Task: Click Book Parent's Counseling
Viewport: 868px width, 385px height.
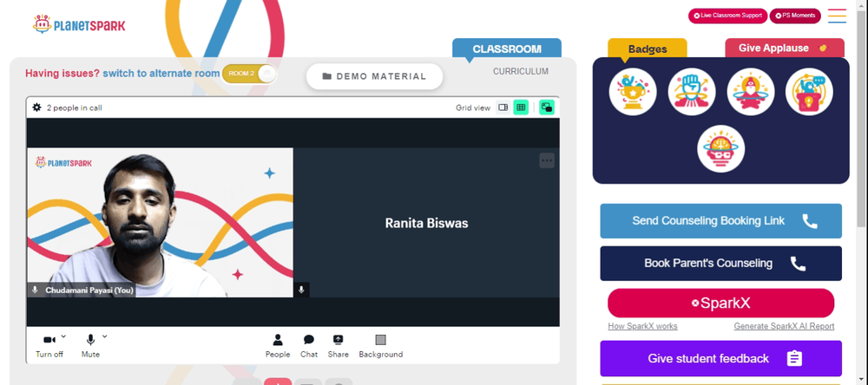Action: pyautogui.click(x=720, y=264)
